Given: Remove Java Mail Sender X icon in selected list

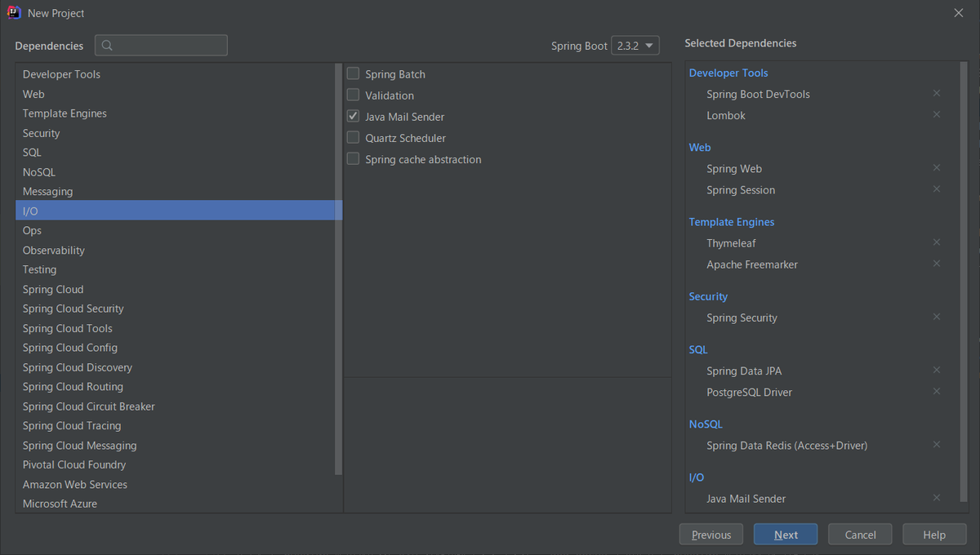Looking at the screenshot, I should (x=937, y=497).
